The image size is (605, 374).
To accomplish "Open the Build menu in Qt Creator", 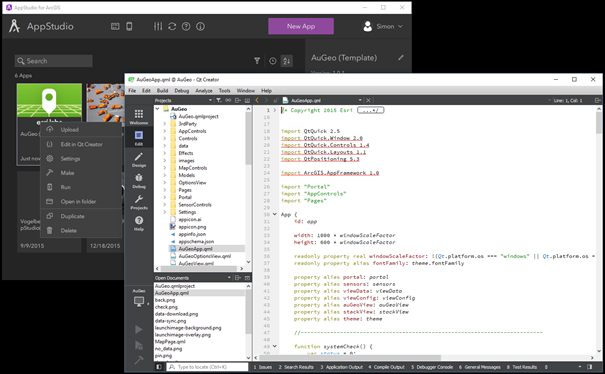I will [162, 91].
